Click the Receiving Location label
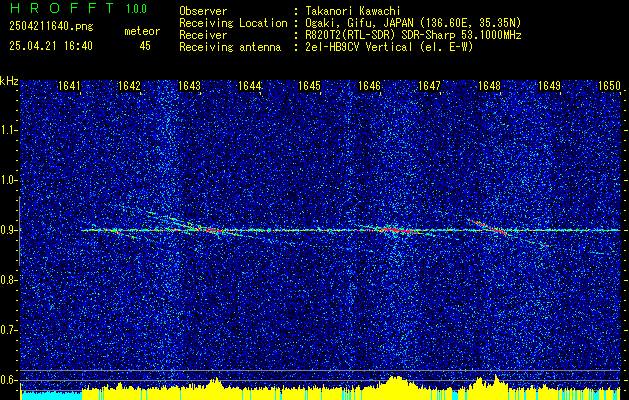Screen dimensions: 629x400 pos(233,23)
